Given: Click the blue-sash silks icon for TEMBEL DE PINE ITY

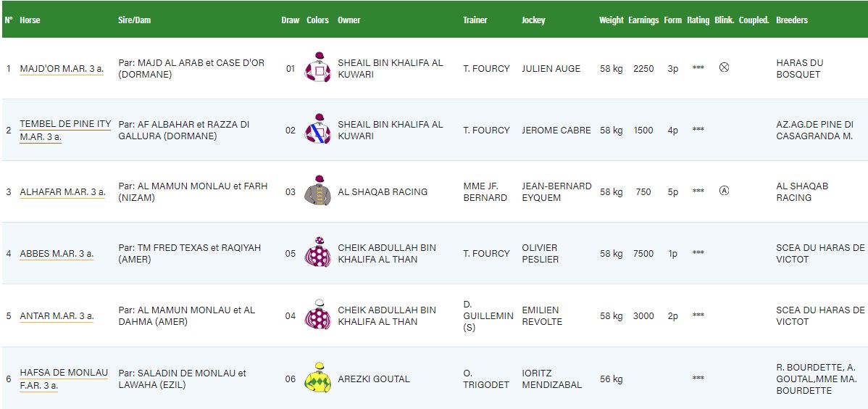Looking at the screenshot, I should (318, 129).
